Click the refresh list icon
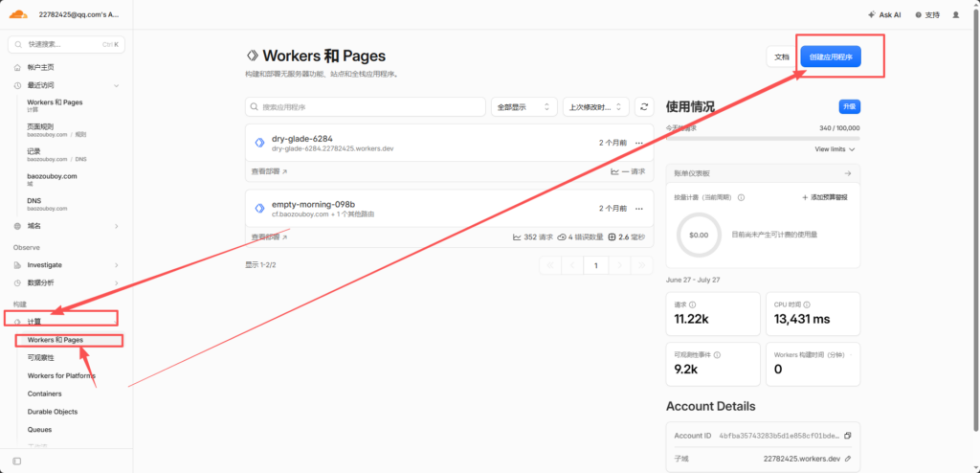The width and height of the screenshot is (980, 473). coord(644,107)
